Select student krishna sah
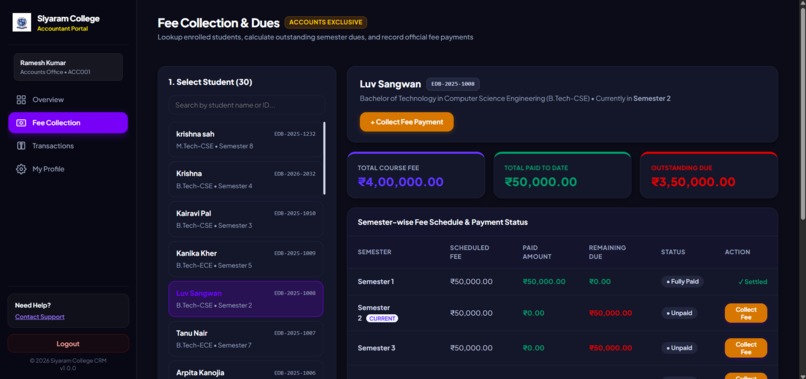This screenshot has height=379, width=806. [246, 140]
